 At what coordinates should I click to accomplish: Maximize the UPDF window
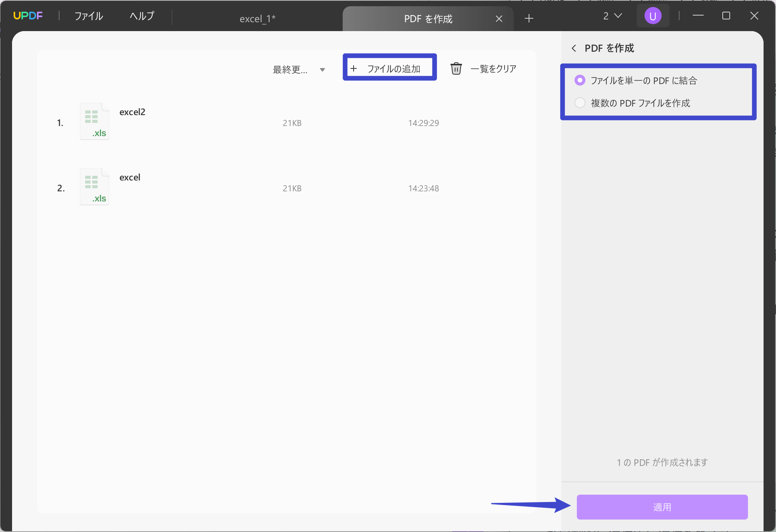[x=726, y=16]
